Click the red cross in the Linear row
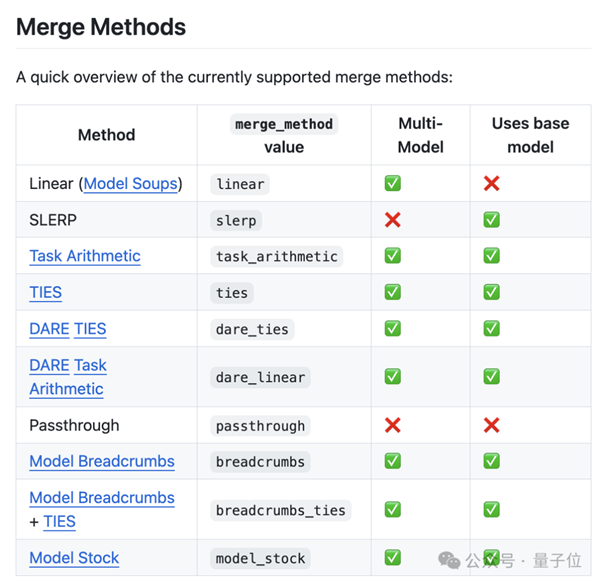 491,184
